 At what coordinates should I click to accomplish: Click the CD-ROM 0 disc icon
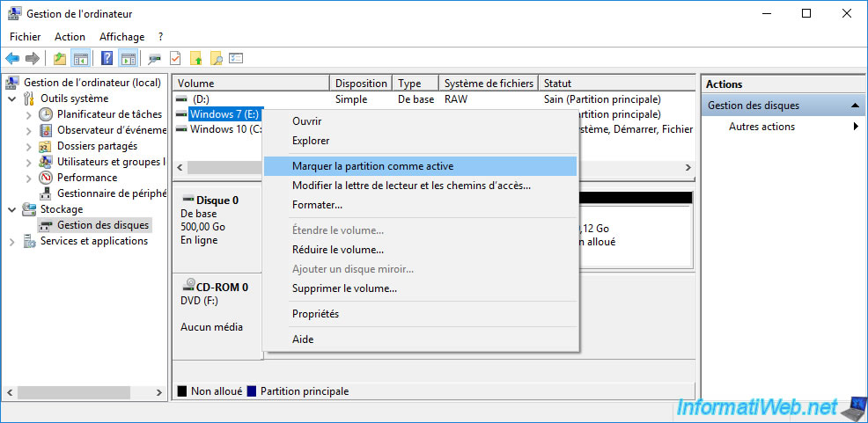(188, 287)
